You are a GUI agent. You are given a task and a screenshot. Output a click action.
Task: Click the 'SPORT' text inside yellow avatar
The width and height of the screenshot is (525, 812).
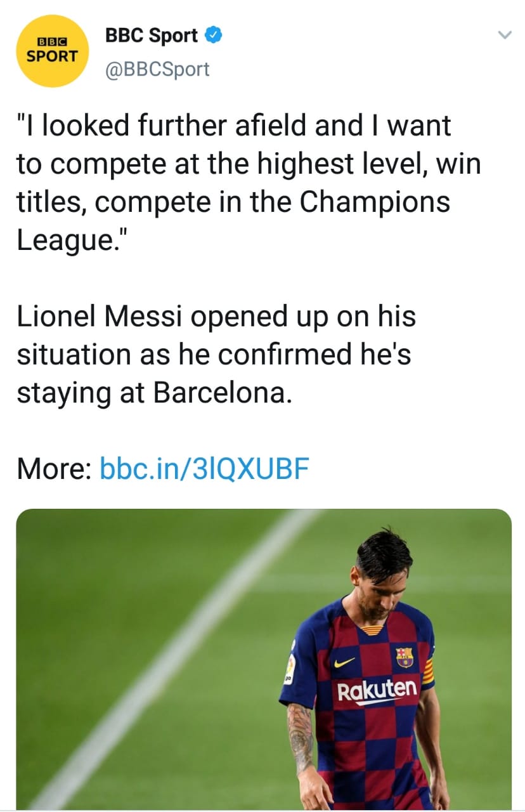point(51,56)
